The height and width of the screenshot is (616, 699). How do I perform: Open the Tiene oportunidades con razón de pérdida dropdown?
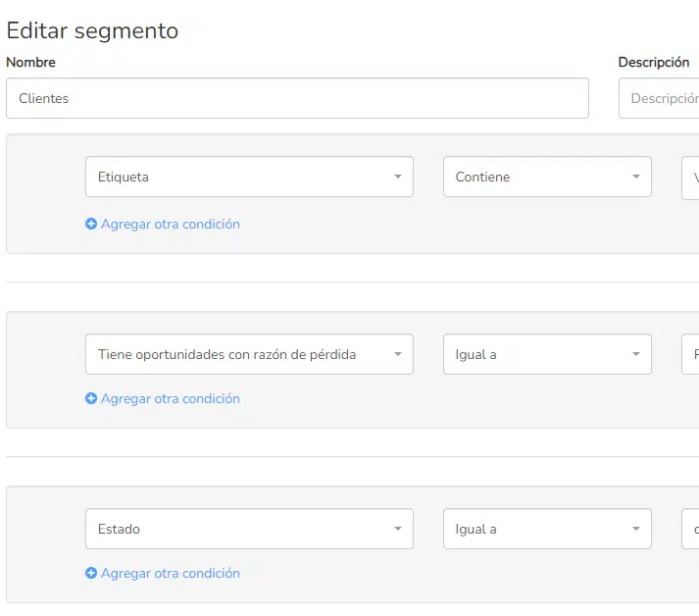(x=249, y=354)
